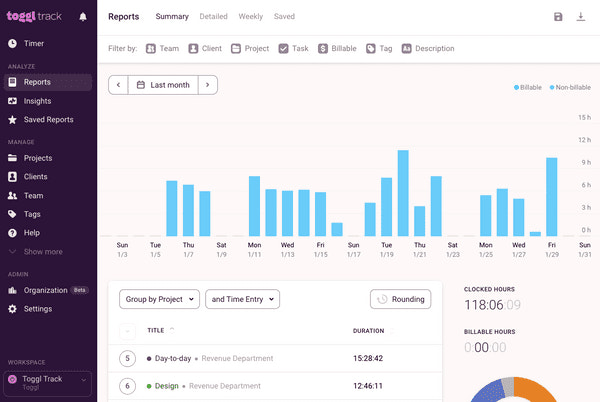The image size is (600, 402).
Task: Click the Fri 1/29 bar in chart
Action: pos(551,196)
